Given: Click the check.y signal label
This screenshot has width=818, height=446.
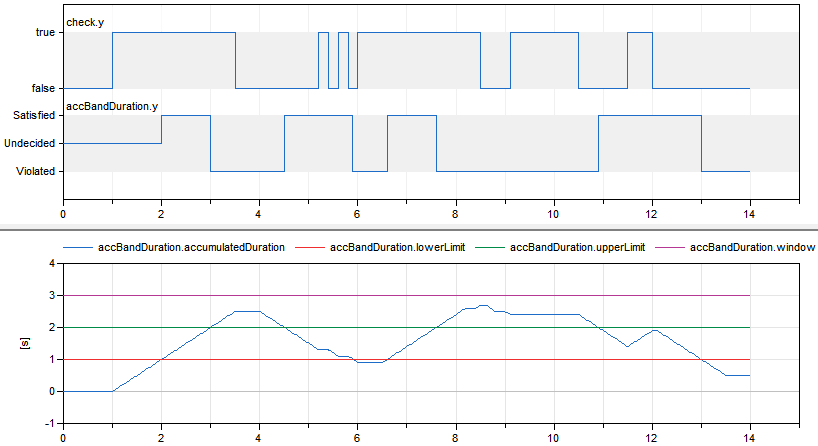Looking at the screenshot, I should (83, 21).
